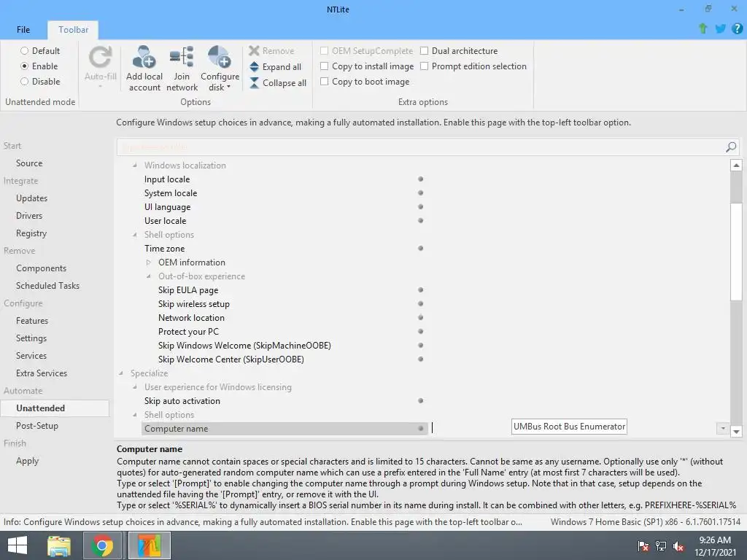Open the Computer name dropdown arrow
Screen dimensions: 747x560
[x=723, y=429]
